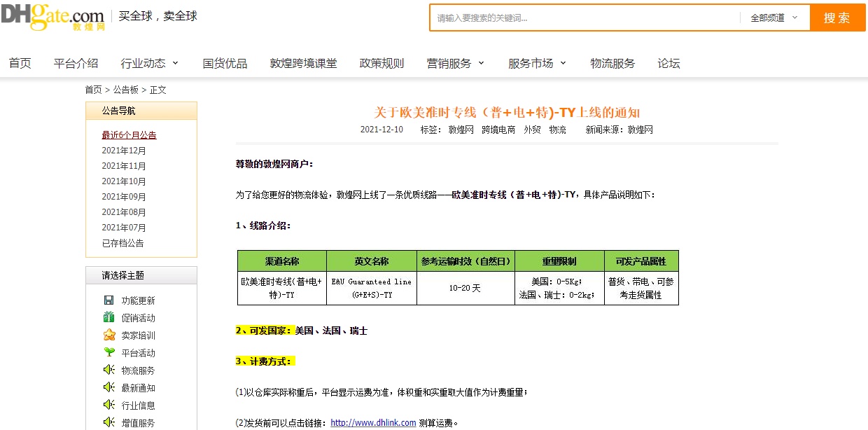Expand the 服务市场 navigation menu
868x430 pixels.
[x=537, y=64]
